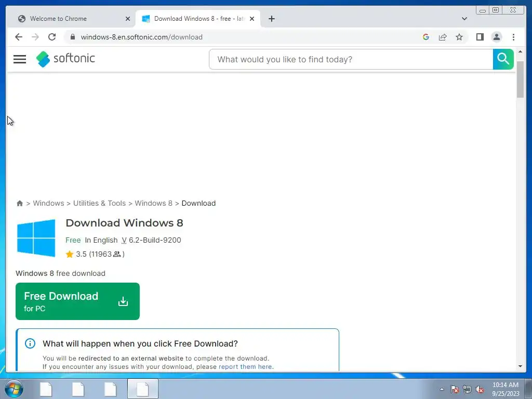Open the Softonic hamburger menu
The height and width of the screenshot is (399, 532).
click(20, 59)
